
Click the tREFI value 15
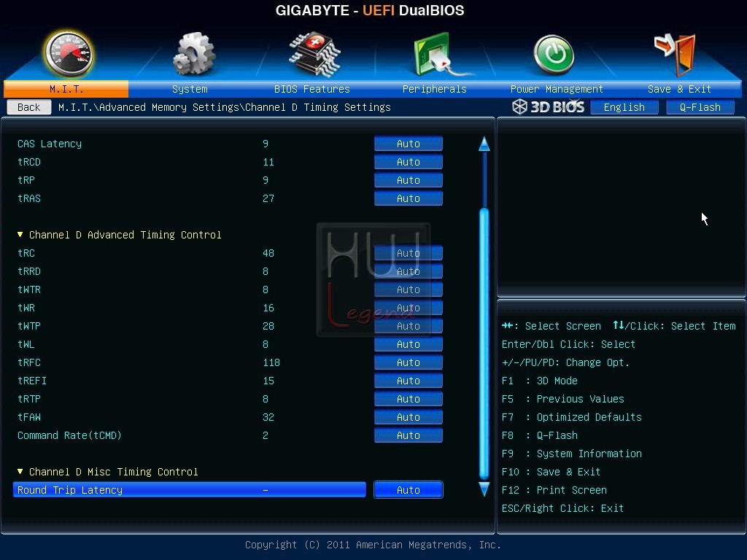pos(268,381)
